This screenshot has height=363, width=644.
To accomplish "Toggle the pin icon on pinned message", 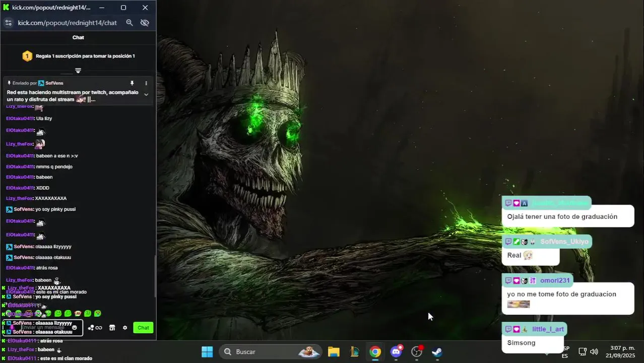I will click(132, 83).
